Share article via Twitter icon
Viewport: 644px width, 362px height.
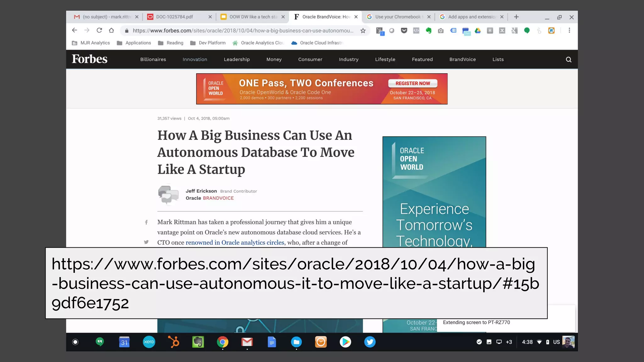(146, 242)
